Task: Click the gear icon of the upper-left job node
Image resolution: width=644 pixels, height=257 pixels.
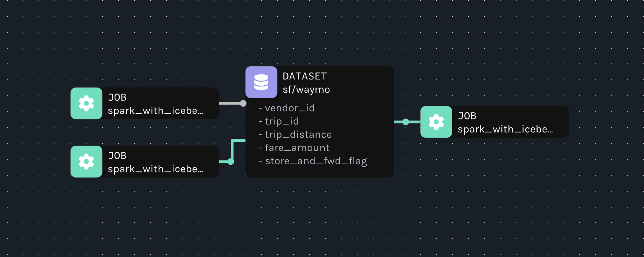Action: 86,103
